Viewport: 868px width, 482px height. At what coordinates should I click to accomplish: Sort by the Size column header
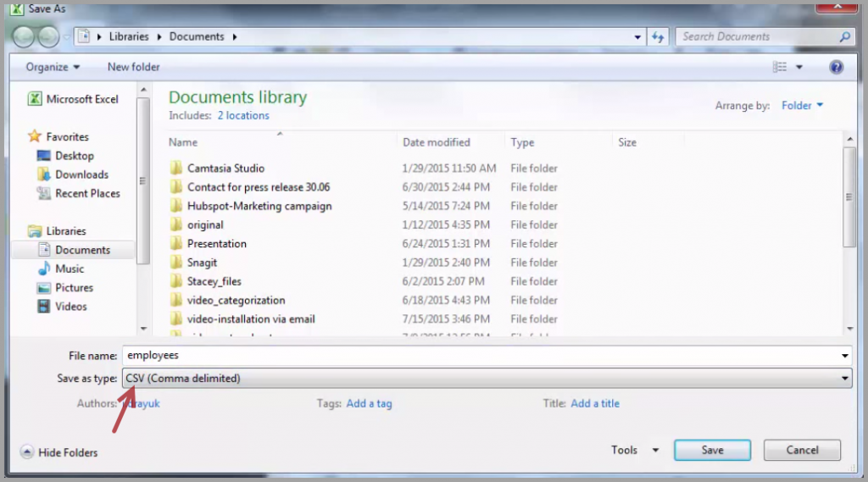(x=626, y=142)
